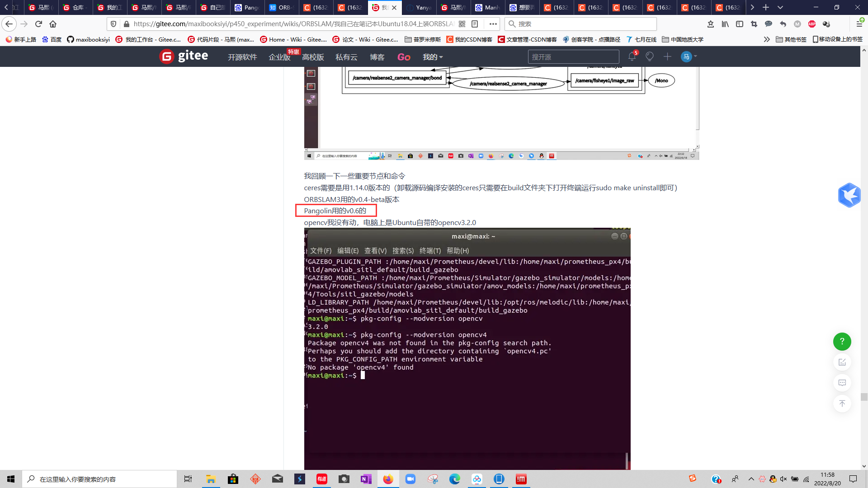Open 我的CSDN博客 bookmark
Viewport: 868px width, 488px height.
pos(469,39)
